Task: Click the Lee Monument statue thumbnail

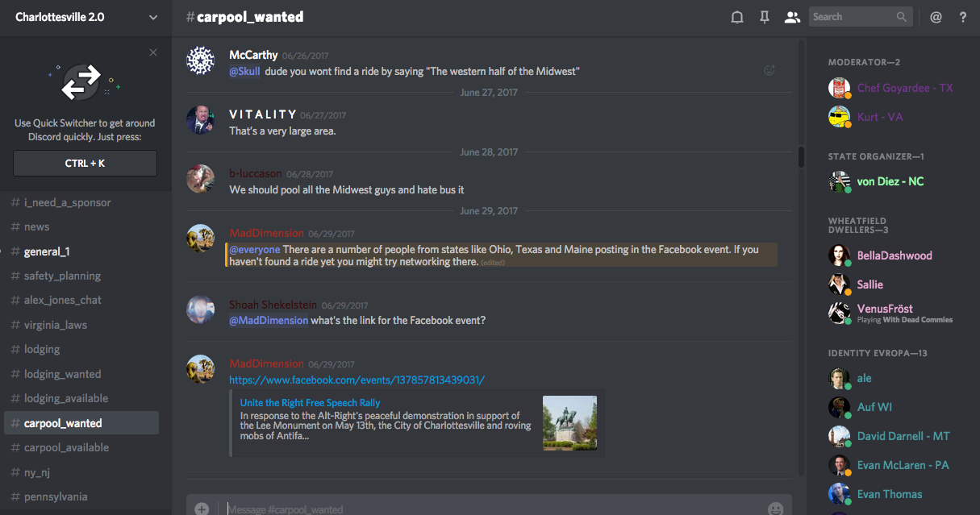Action: (569, 423)
